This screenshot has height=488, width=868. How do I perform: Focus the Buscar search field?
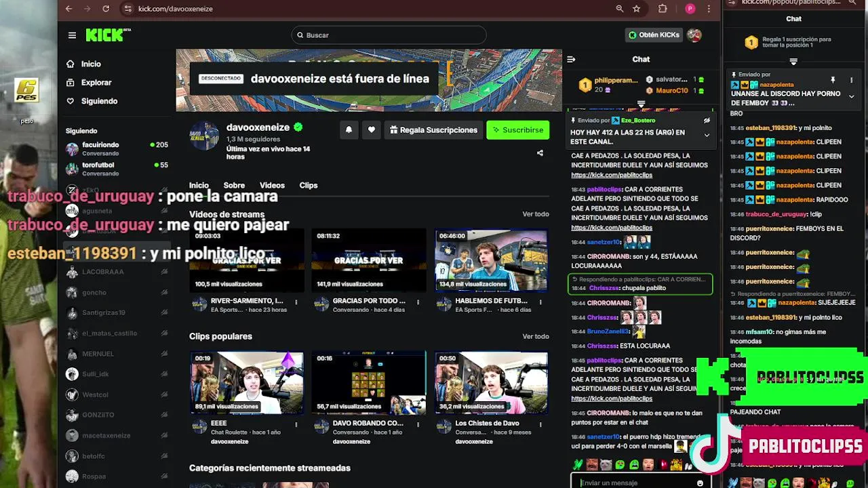[x=389, y=35]
